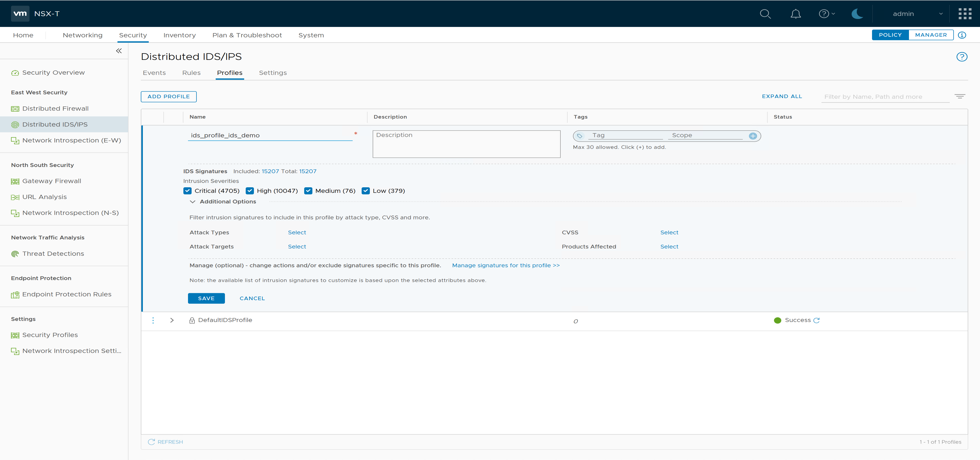Click EXPAND ALL link
This screenshot has height=460, width=980.
coord(782,96)
